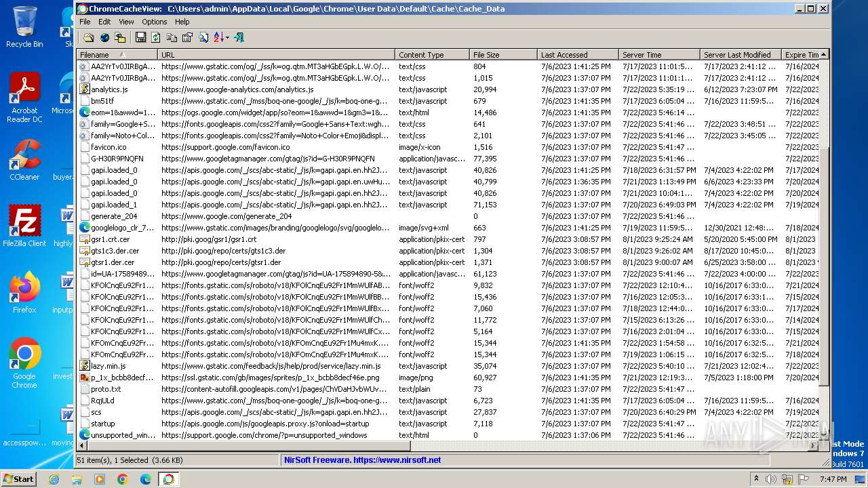Open the Help menu
The height and width of the screenshot is (488, 868).
tap(182, 22)
